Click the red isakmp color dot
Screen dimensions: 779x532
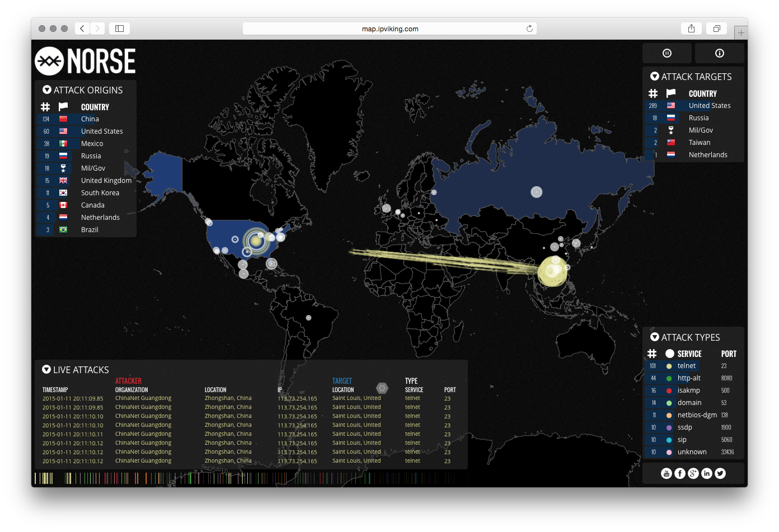[669, 390]
